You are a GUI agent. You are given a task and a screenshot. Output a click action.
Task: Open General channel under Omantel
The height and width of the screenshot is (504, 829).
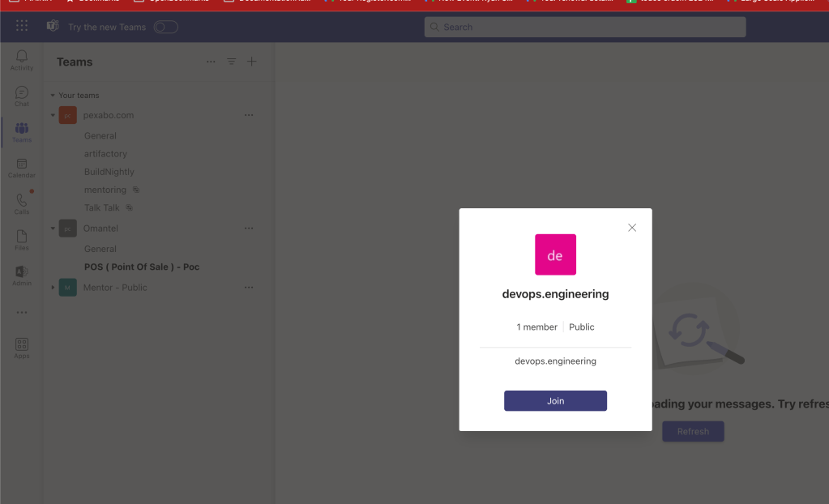click(100, 249)
